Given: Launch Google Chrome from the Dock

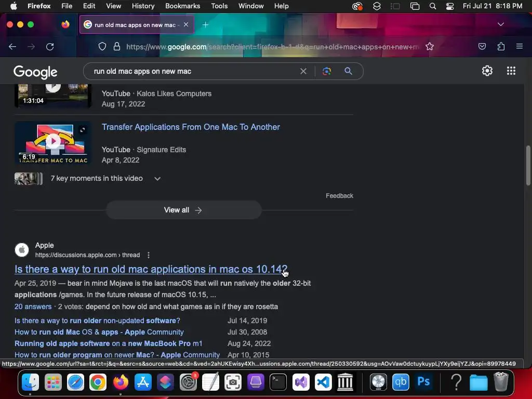Looking at the screenshot, I should [98, 382].
